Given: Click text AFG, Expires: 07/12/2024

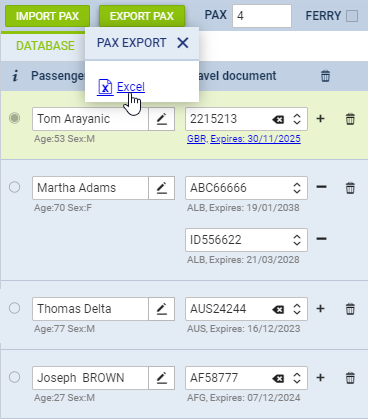Looking at the screenshot, I should [243, 398].
